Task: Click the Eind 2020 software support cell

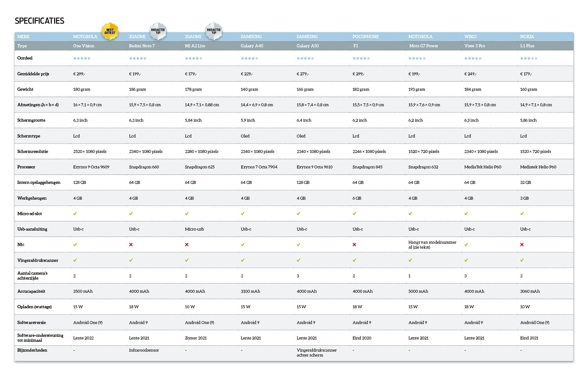Action: point(362,338)
